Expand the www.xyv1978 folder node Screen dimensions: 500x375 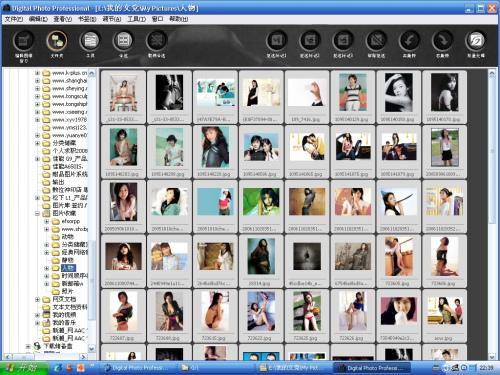pyautogui.click(x=37, y=120)
